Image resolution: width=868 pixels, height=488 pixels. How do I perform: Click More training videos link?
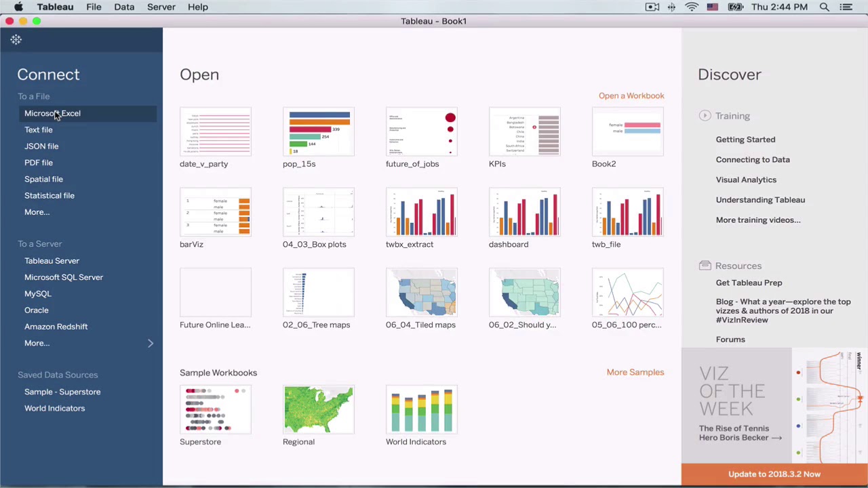[758, 220]
